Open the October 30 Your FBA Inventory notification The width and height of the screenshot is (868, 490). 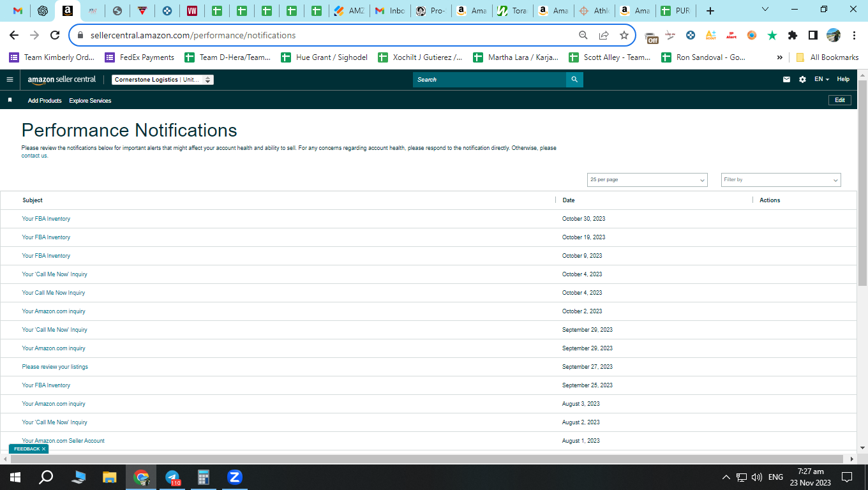46,219
